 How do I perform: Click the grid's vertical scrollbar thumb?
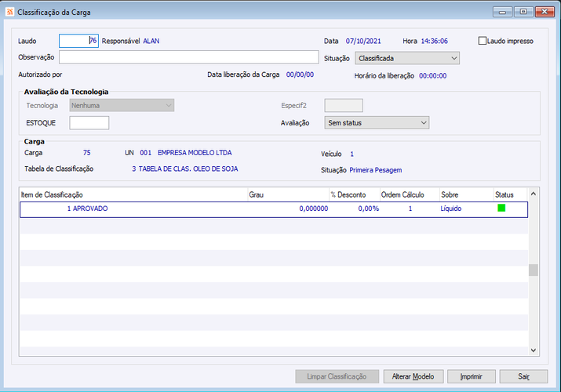click(x=533, y=270)
